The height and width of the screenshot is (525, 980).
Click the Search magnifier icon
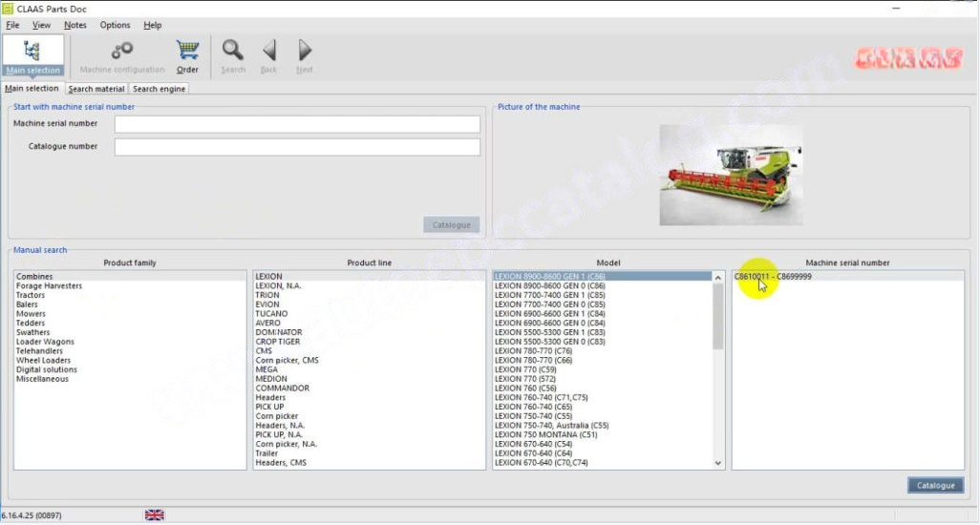point(233,55)
